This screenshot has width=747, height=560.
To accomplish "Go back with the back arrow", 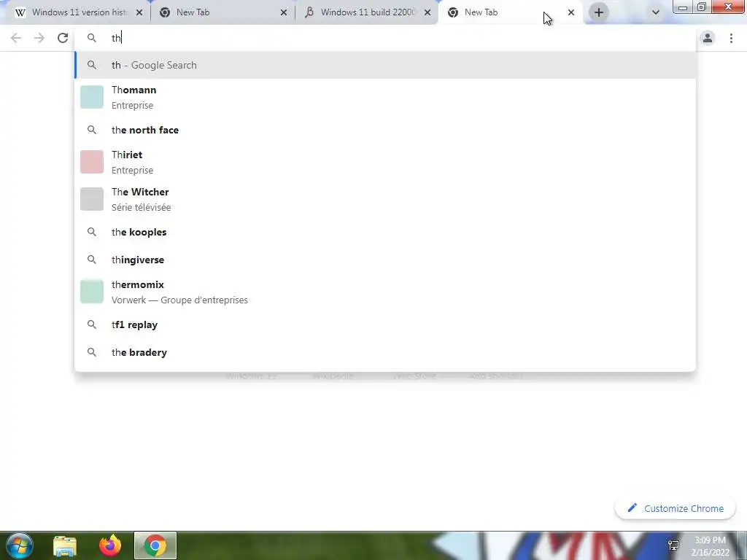I will click(16, 38).
